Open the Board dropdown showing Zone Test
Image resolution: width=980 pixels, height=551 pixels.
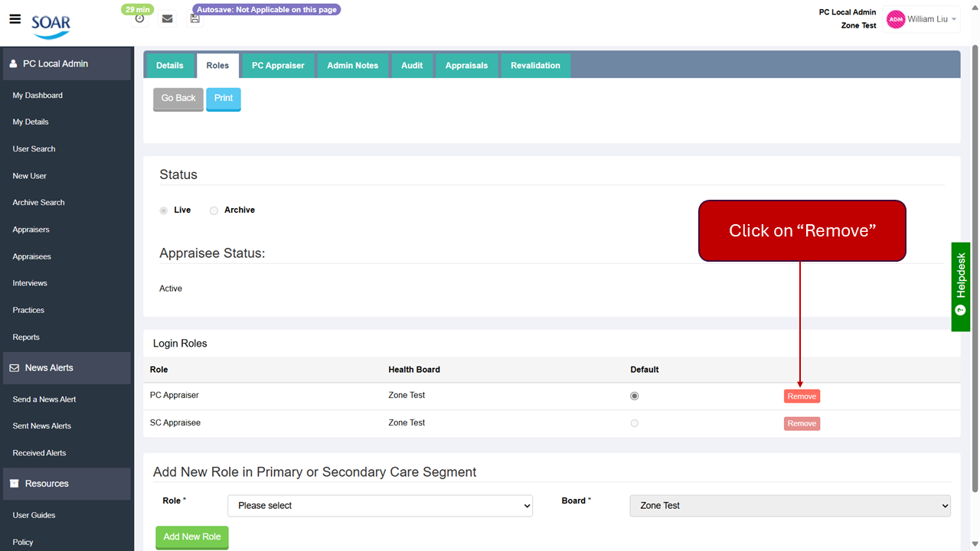(x=789, y=506)
